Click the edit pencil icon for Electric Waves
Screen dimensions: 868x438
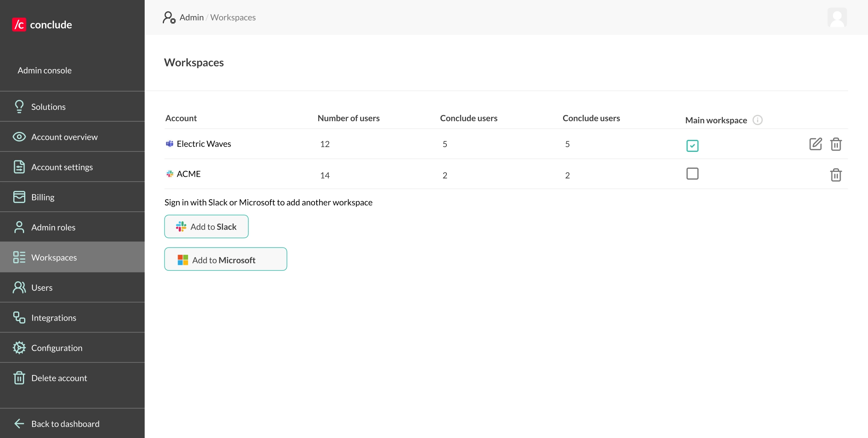(x=815, y=144)
